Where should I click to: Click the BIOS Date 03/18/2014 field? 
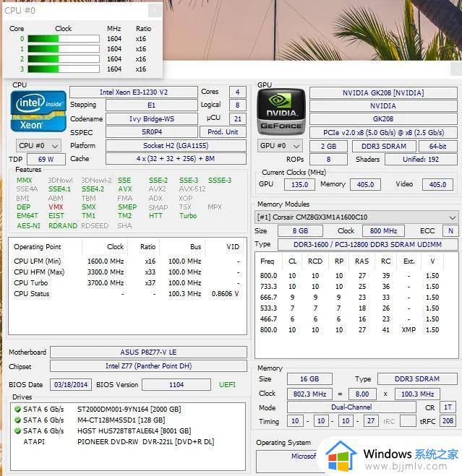click(71, 384)
